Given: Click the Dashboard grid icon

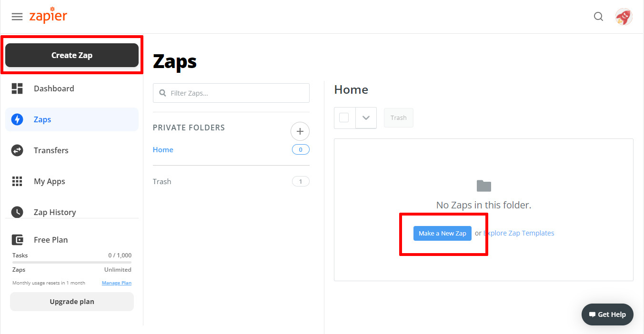Looking at the screenshot, I should pos(17,88).
